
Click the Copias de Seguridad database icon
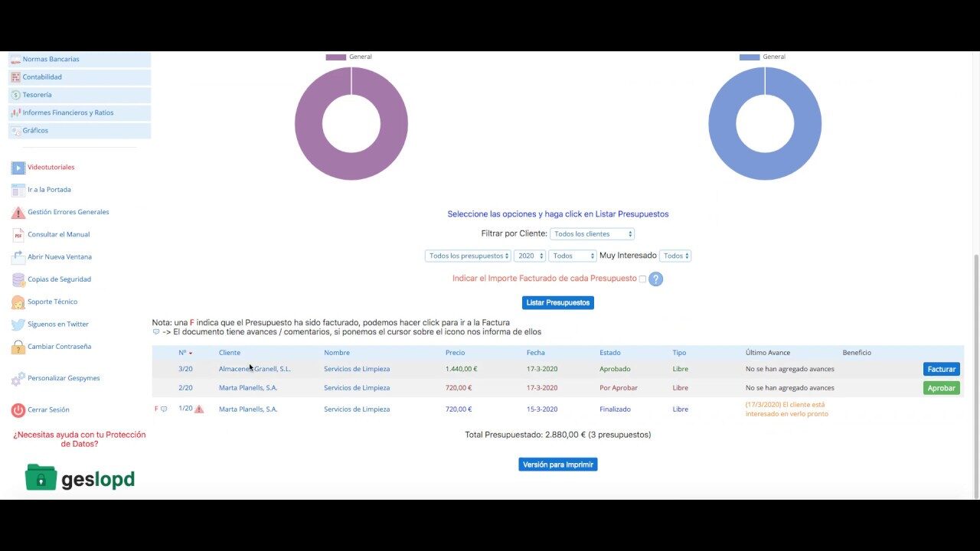(x=18, y=280)
